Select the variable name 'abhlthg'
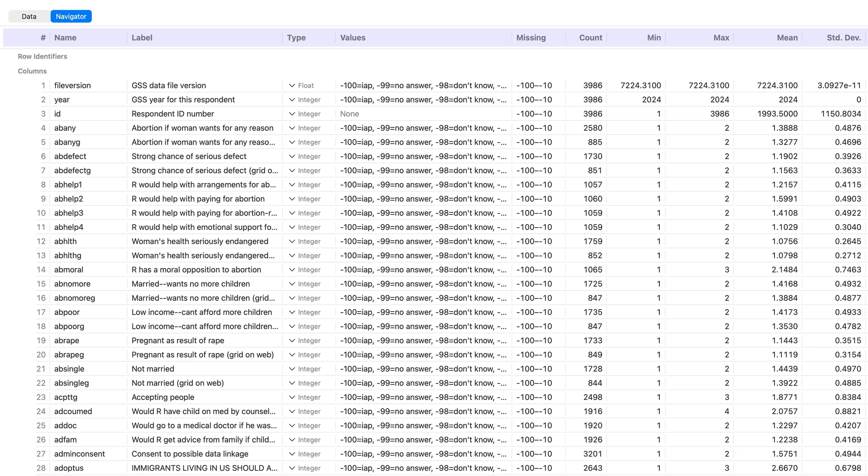The height and width of the screenshot is (476, 868). point(68,256)
